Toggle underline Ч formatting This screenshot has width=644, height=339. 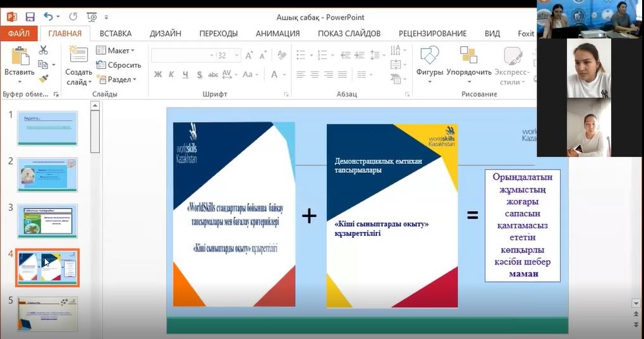click(185, 75)
